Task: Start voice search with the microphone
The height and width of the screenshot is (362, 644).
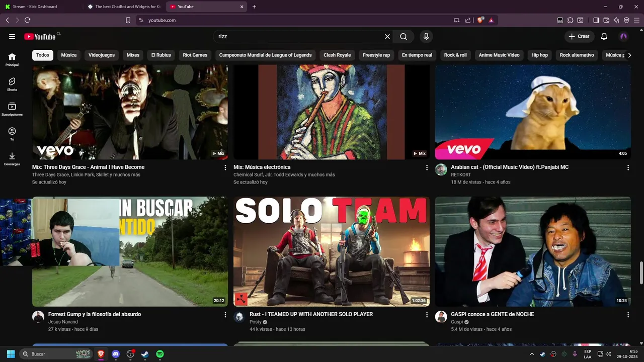Action: (426, 37)
